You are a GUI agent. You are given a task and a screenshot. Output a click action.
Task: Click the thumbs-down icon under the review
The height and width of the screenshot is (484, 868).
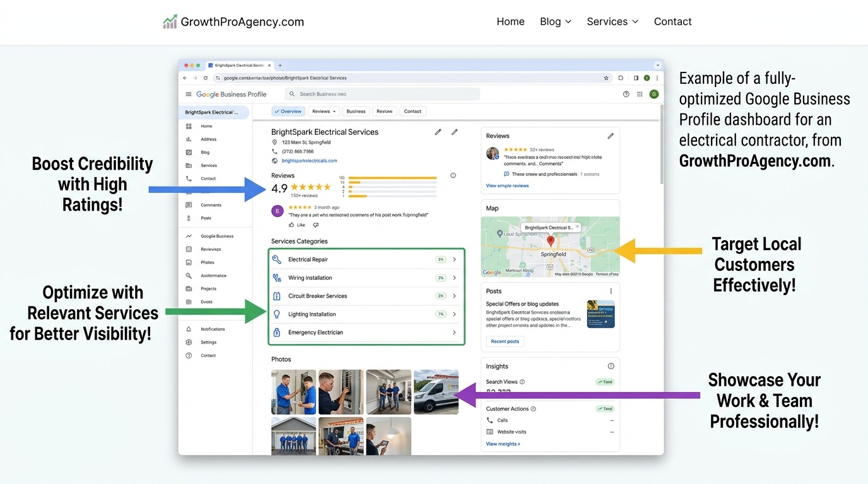[316, 224]
